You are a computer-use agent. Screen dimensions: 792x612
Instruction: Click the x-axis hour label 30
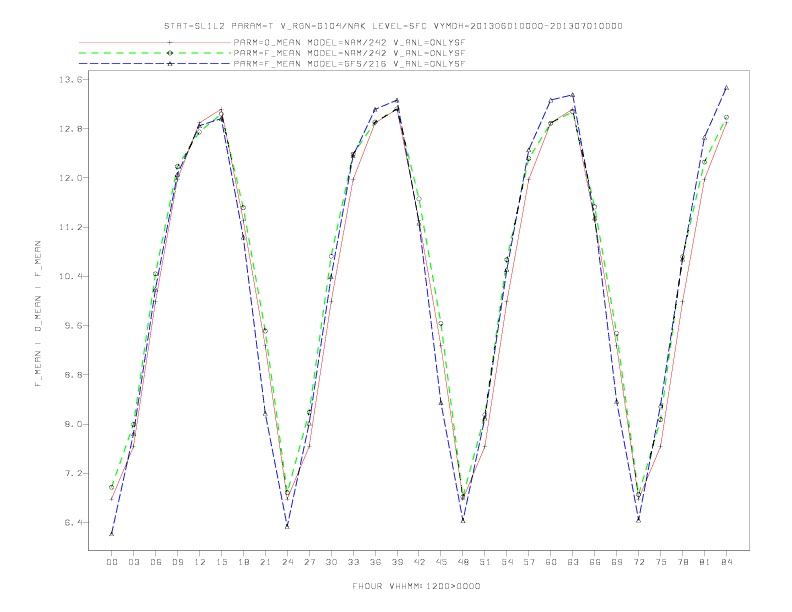click(x=331, y=562)
